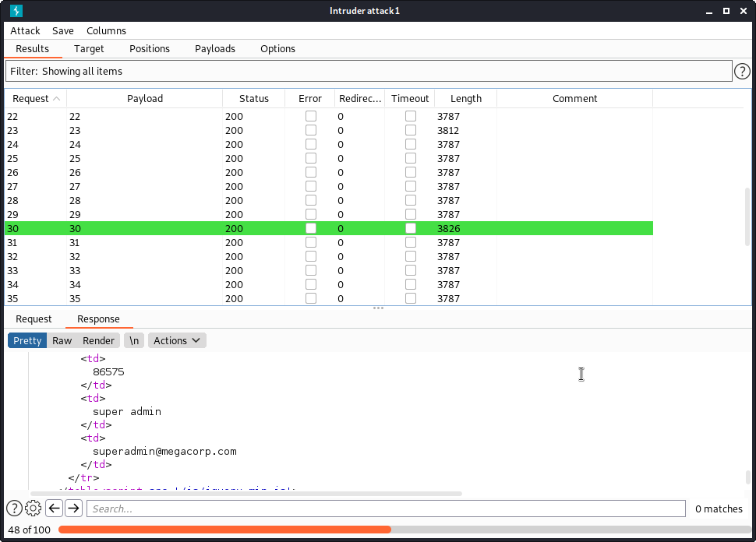The height and width of the screenshot is (542, 756).
Task: Show the Request tab in message viewer
Action: tap(34, 319)
